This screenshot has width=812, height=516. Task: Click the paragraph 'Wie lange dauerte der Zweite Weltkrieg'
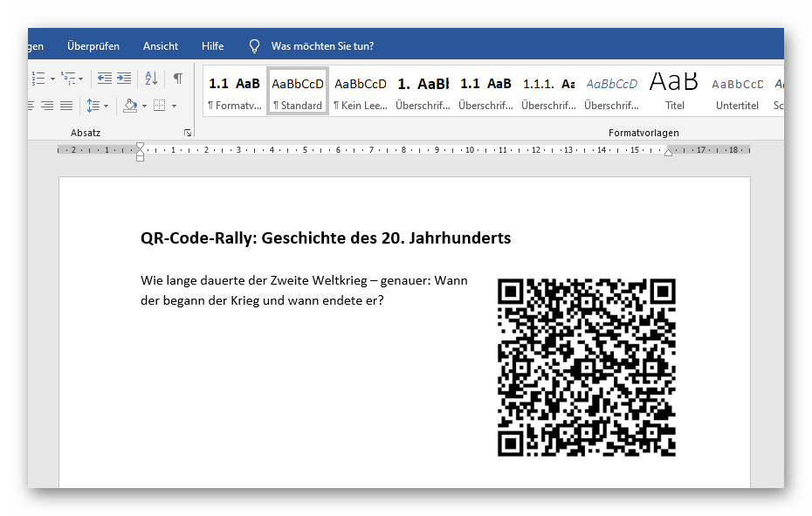click(304, 291)
